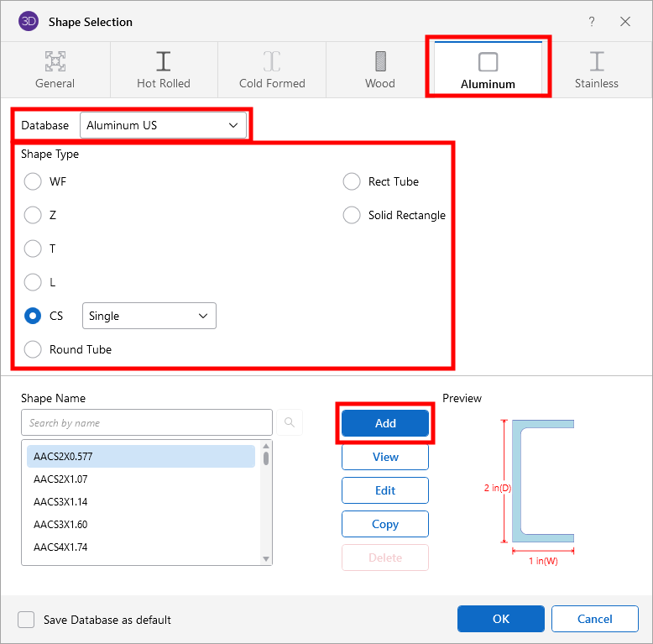Choose the Wood material icon
This screenshot has width=653, height=644.
(x=380, y=61)
